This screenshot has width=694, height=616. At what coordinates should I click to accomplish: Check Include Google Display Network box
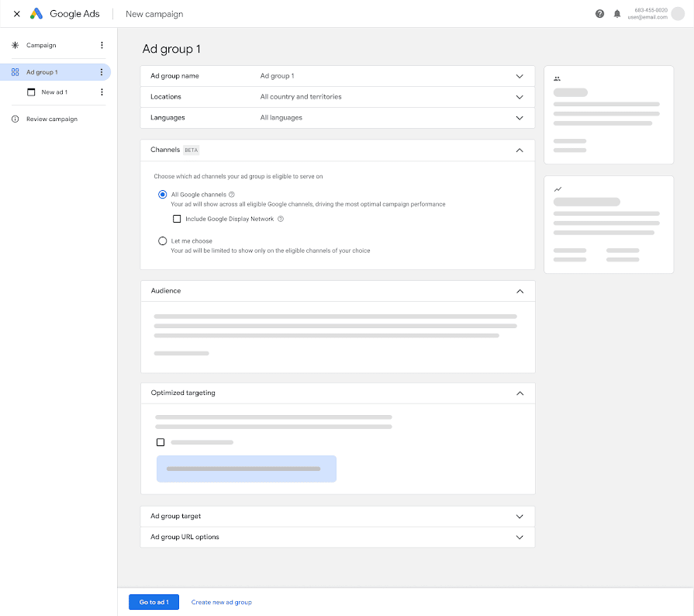tap(177, 219)
